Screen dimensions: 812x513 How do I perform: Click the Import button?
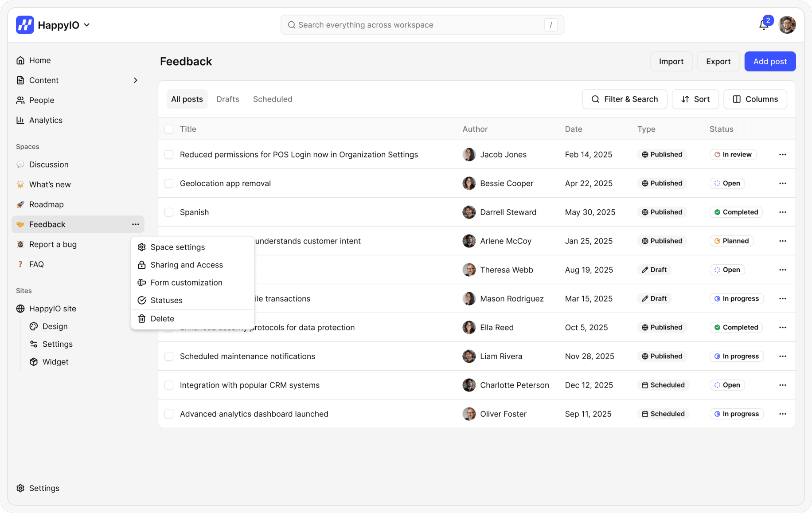click(x=671, y=61)
